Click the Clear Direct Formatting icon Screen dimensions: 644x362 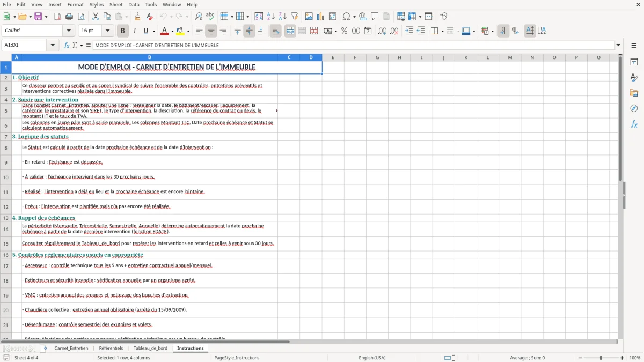point(150,17)
